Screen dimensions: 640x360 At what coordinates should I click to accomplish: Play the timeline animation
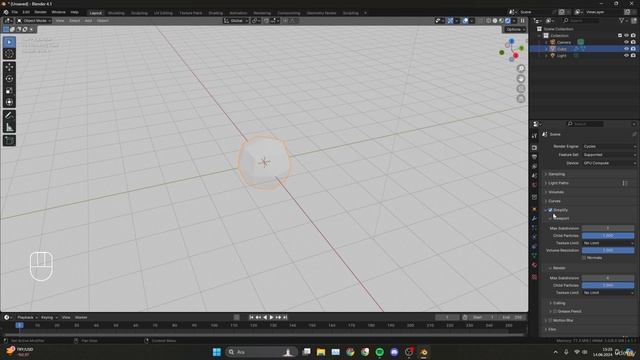271,317
